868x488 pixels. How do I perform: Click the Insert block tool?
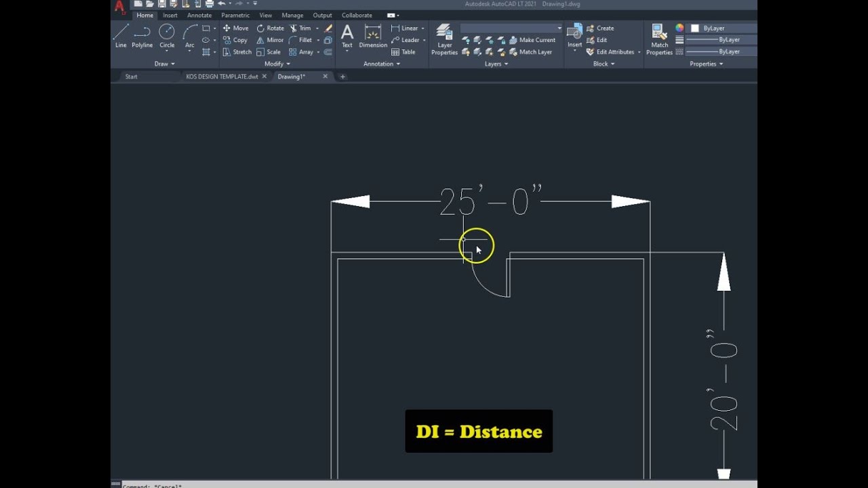574,37
